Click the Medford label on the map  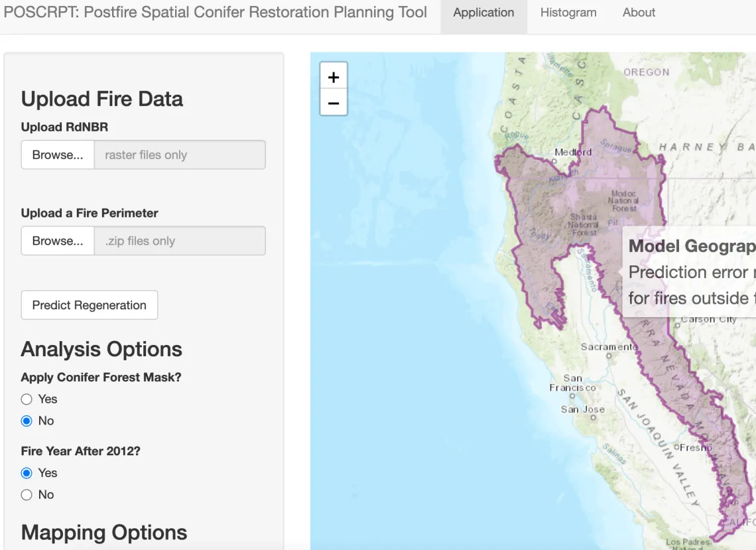tap(573, 152)
